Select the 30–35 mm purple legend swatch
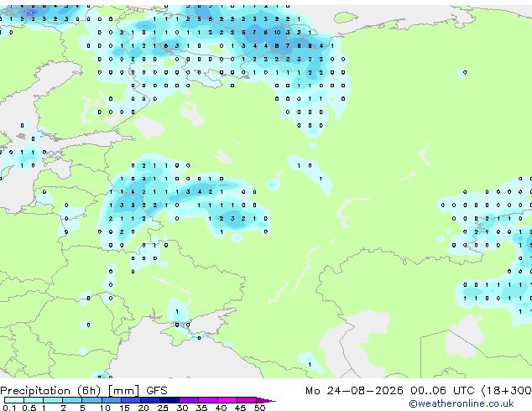The height and width of the screenshot is (411, 532). click(189, 400)
